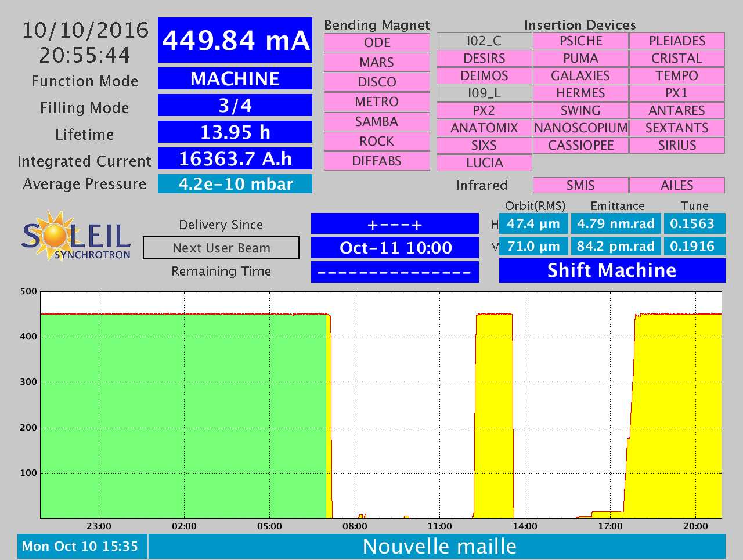
Task: Click the HERMES beamline box
Action: 580,93
